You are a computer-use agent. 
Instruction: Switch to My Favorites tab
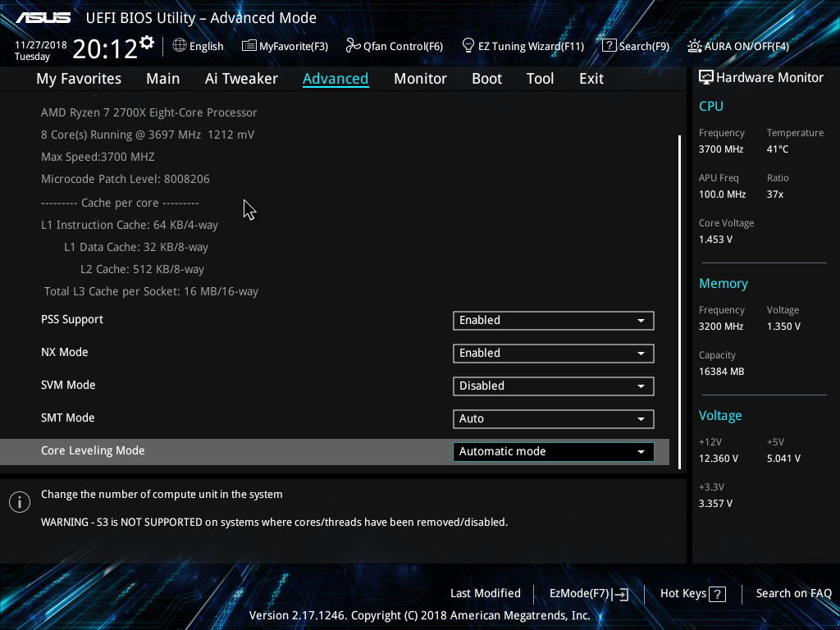(x=79, y=79)
